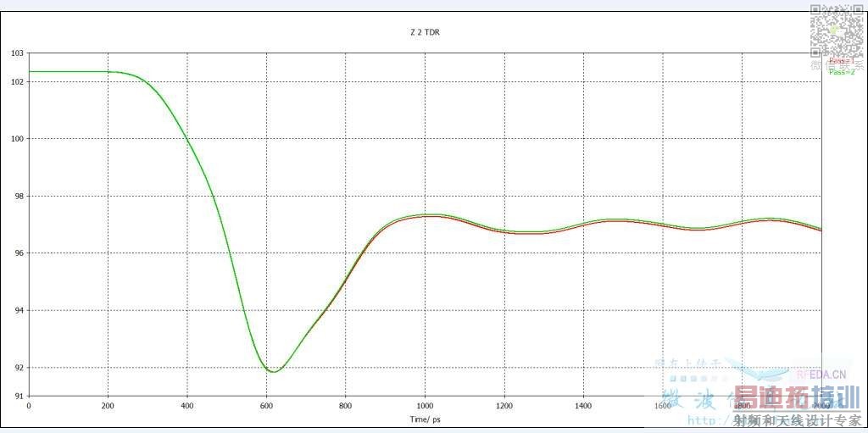Click the x-axis tick label "1200"
The width and height of the screenshot is (868, 433).
coord(504,405)
